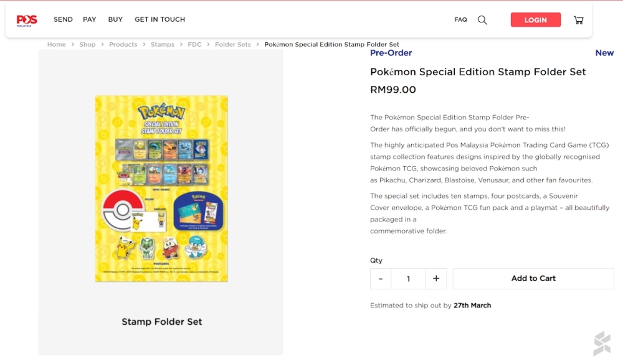Open the PAY menu
The width and height of the screenshot is (623, 364).
[89, 19]
